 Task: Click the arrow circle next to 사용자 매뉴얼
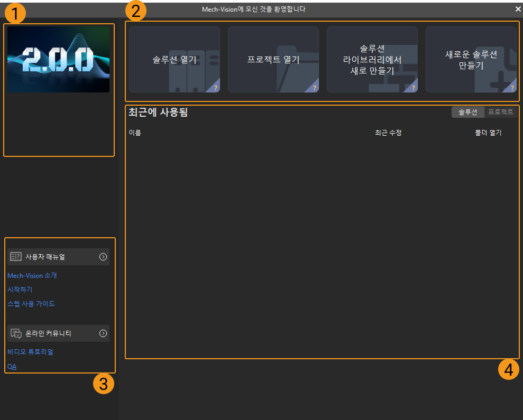pos(103,257)
